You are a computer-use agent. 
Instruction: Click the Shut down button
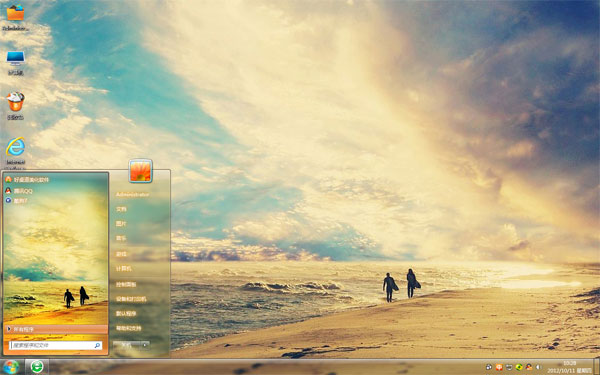(127, 345)
